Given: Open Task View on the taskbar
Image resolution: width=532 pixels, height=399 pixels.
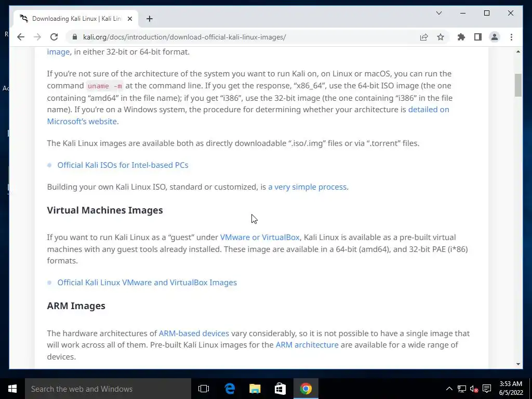Looking at the screenshot, I should pos(204,389).
